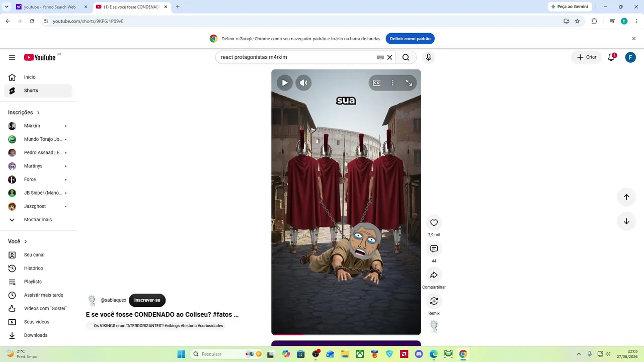Open the YouTube hamburger guide menu
This screenshot has height=362, width=644.
tap(12, 57)
